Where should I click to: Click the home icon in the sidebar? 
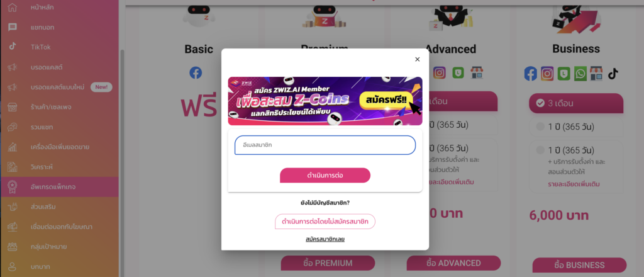coord(13,8)
